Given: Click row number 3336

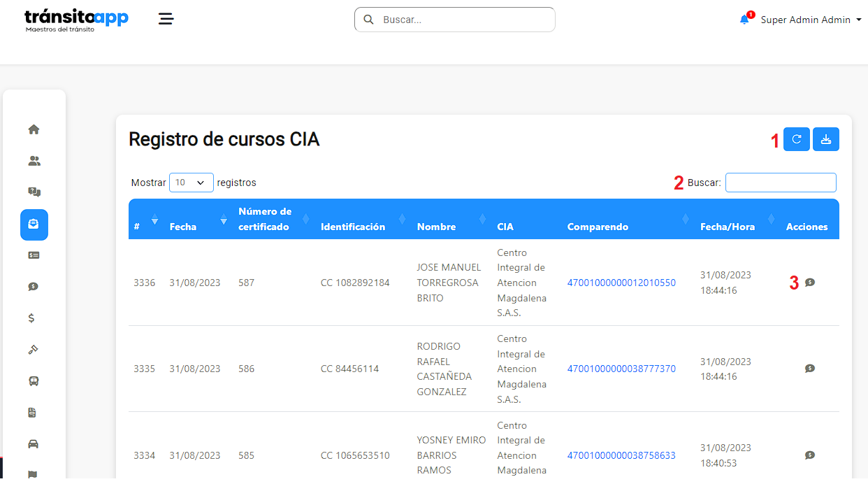Looking at the screenshot, I should 145,283.
